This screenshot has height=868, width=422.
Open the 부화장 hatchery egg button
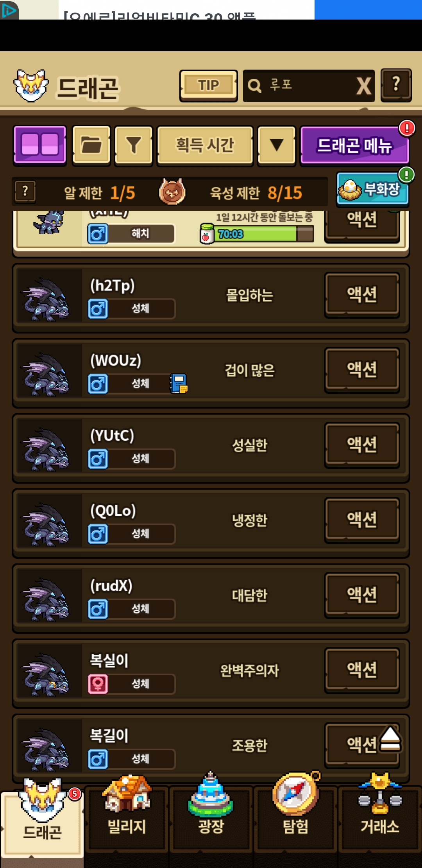pos(372,190)
